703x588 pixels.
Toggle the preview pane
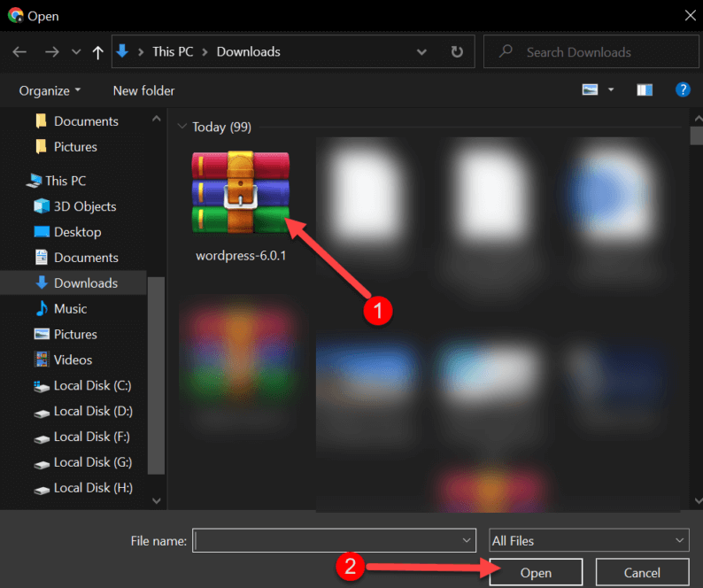tap(645, 90)
